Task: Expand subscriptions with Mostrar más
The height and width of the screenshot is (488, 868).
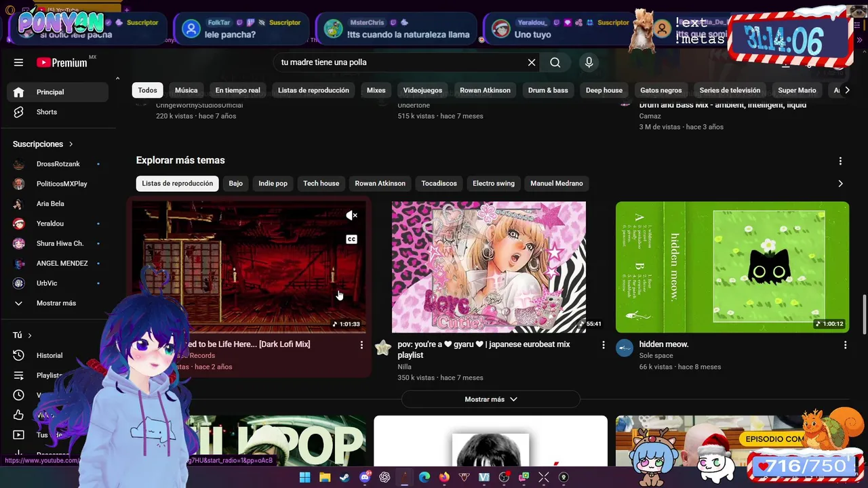Action: [x=58, y=303]
